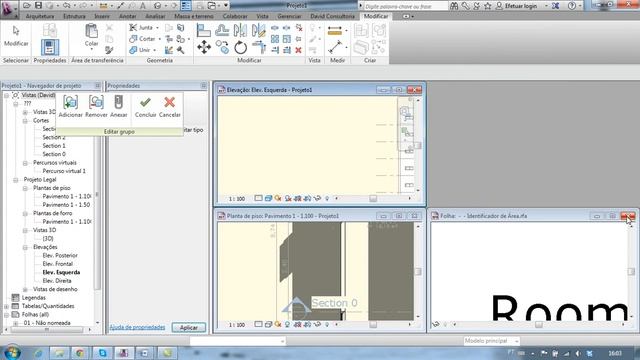This screenshot has width=640, height=360.
Task: Expand the Tabelas/Quantidades node
Action: [x=6, y=306]
